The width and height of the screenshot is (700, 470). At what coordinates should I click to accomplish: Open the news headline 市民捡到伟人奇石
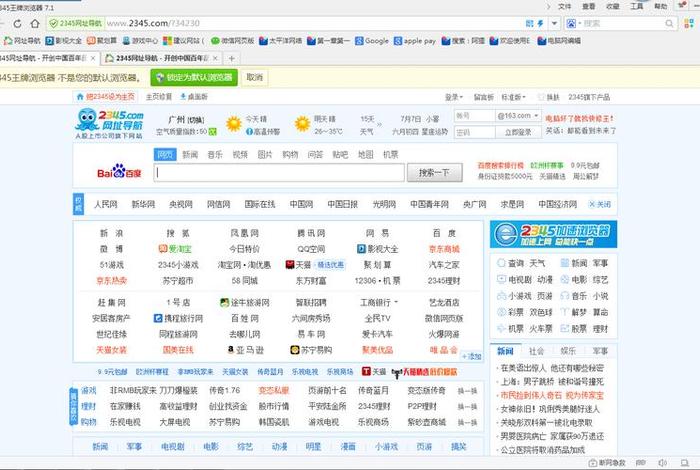(552, 395)
